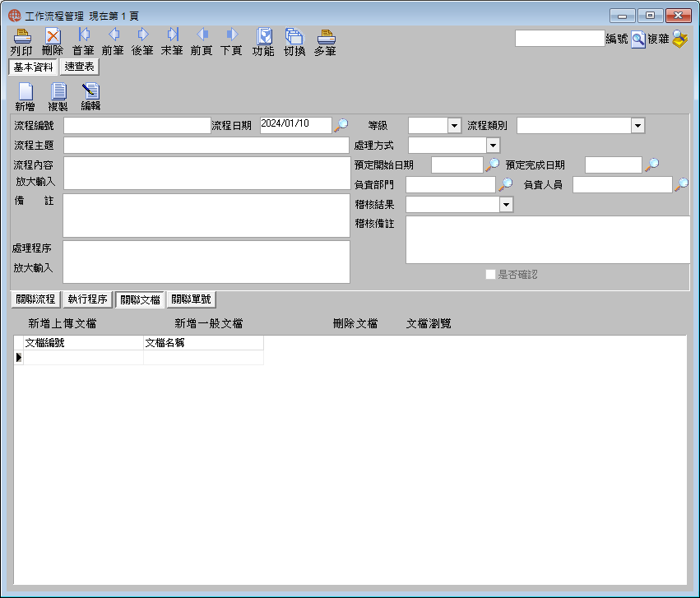Click the 複製 copy icon

point(58,91)
